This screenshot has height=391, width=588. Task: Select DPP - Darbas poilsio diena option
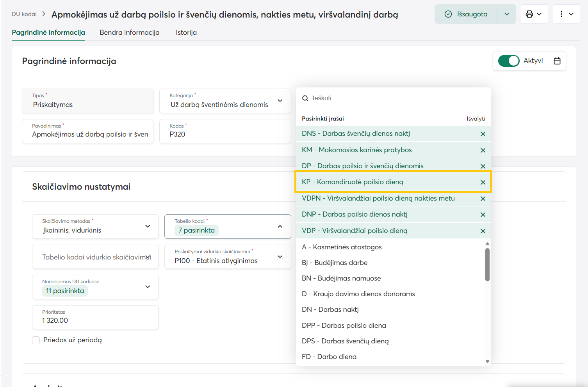[390, 325]
